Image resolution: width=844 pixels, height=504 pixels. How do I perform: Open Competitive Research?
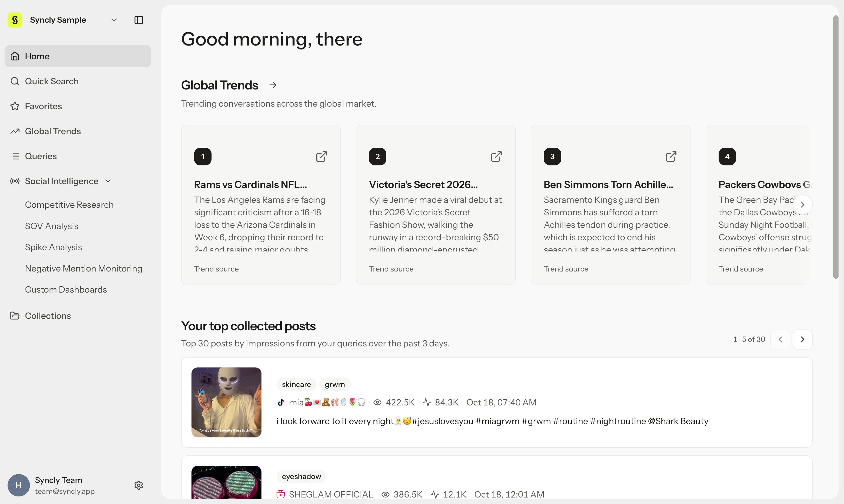click(69, 205)
